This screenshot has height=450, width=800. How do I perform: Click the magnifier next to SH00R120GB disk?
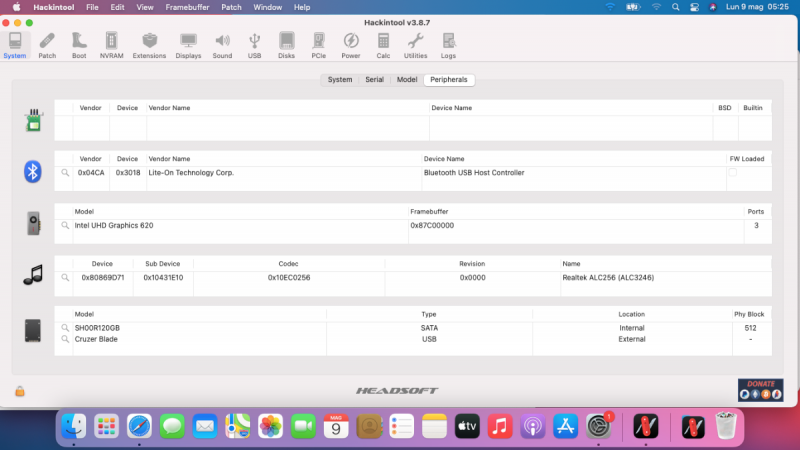click(x=65, y=328)
